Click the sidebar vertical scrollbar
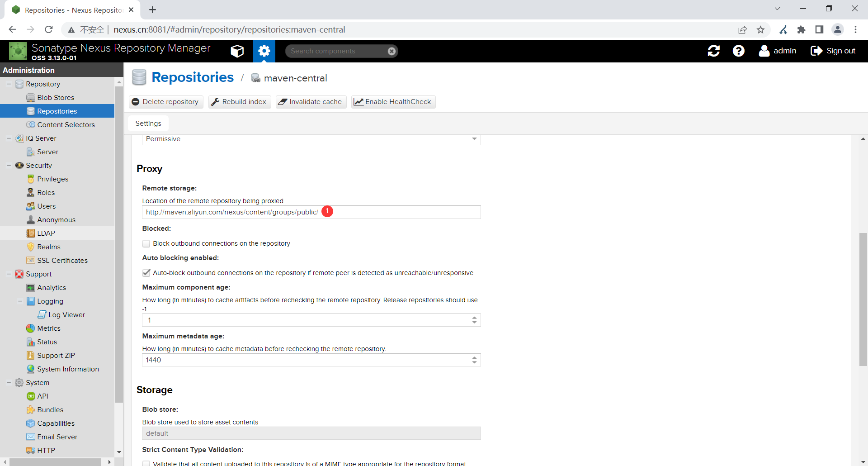Viewport: 868px width, 466px height. pyautogui.click(x=119, y=244)
